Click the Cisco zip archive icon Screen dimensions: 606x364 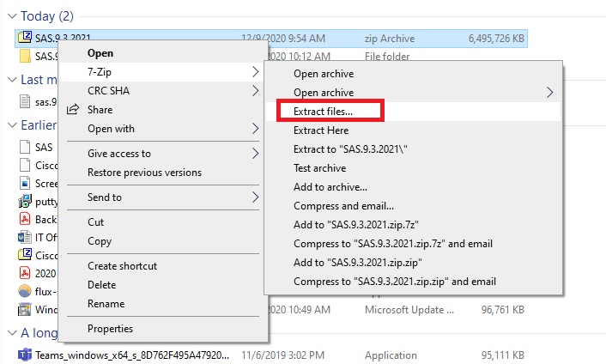(x=25, y=255)
